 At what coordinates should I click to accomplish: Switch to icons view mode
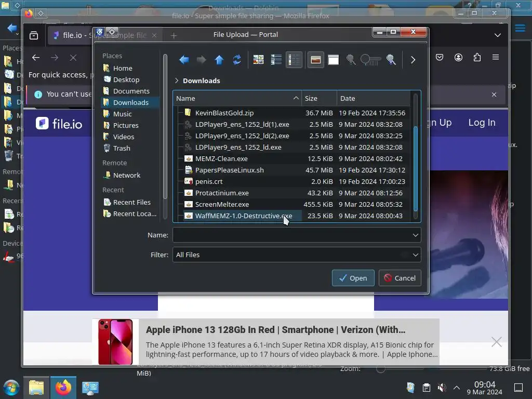(258, 60)
